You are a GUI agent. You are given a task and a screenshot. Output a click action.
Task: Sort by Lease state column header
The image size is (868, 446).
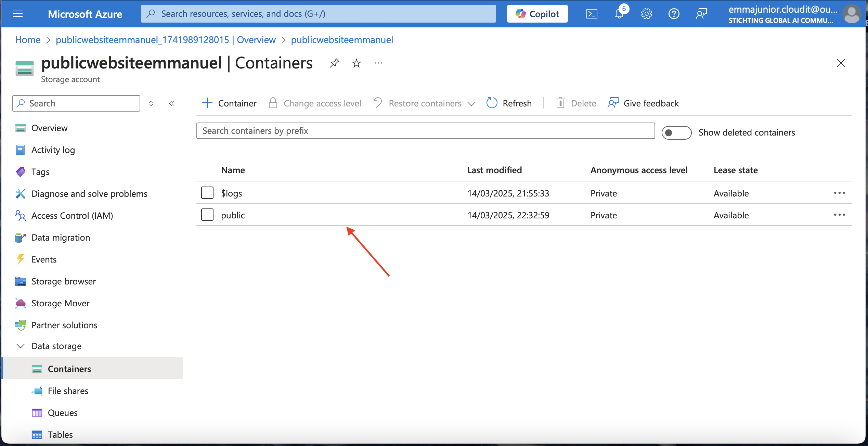(736, 170)
